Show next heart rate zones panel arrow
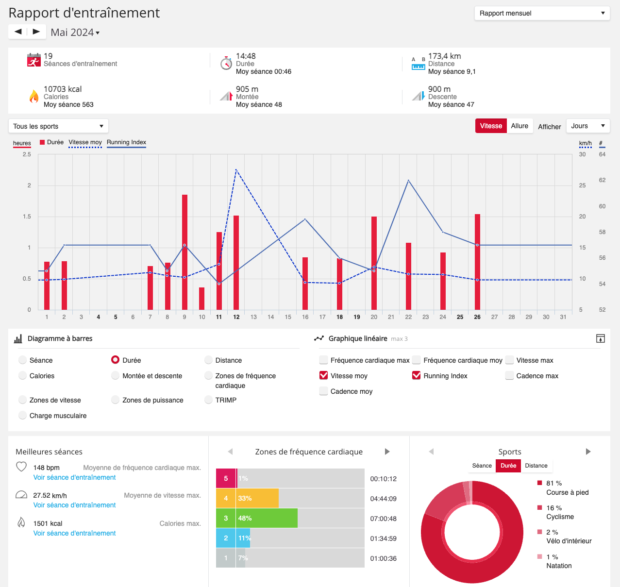This screenshot has width=620, height=587. 387,451
